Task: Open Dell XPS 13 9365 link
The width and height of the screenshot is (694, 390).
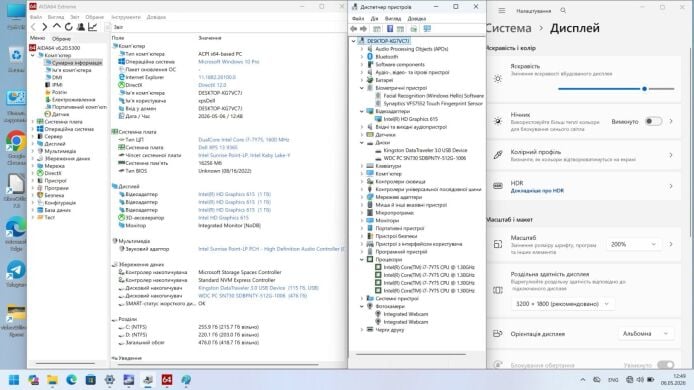Action: pyautogui.click(x=218, y=147)
